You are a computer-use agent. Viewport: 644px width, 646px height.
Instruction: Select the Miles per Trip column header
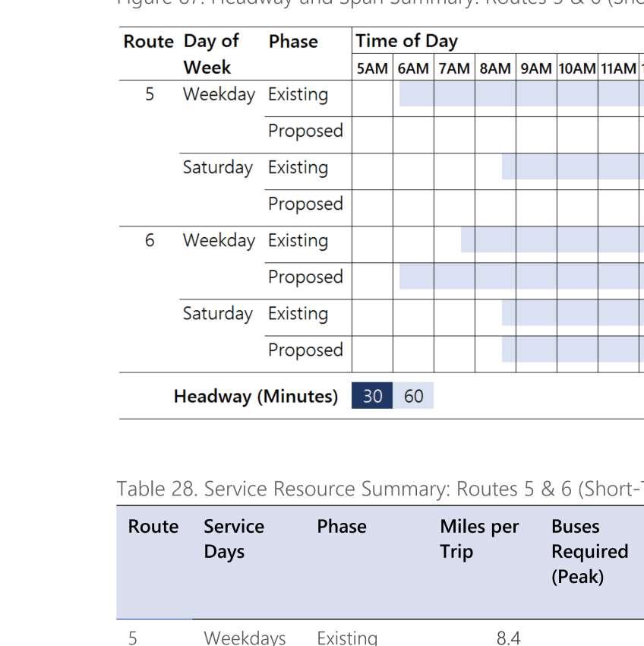(x=479, y=539)
